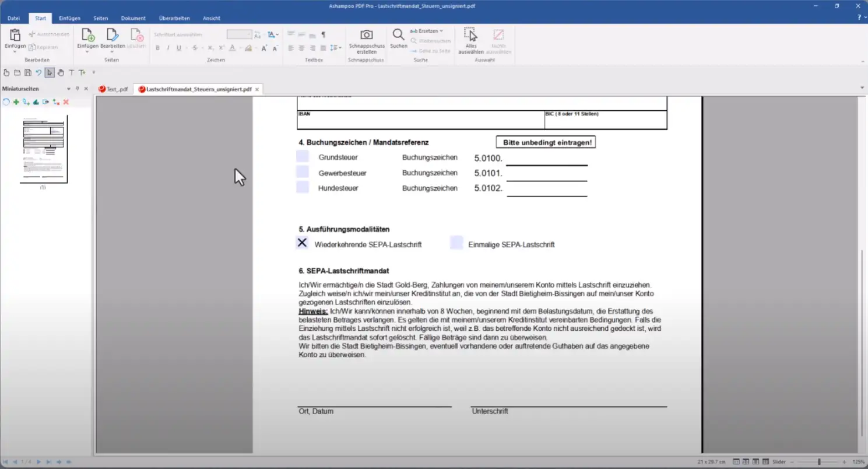The height and width of the screenshot is (469, 868).
Task: Click the Bearbeiten page edit icon
Action: [112, 35]
